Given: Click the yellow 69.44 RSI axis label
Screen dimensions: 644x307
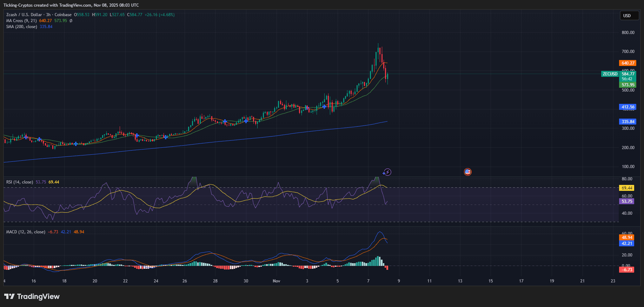Looking at the screenshot, I should click(627, 188).
